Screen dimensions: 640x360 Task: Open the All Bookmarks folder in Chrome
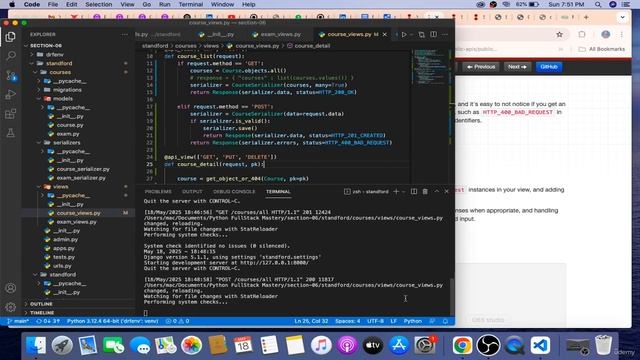tap(601, 49)
